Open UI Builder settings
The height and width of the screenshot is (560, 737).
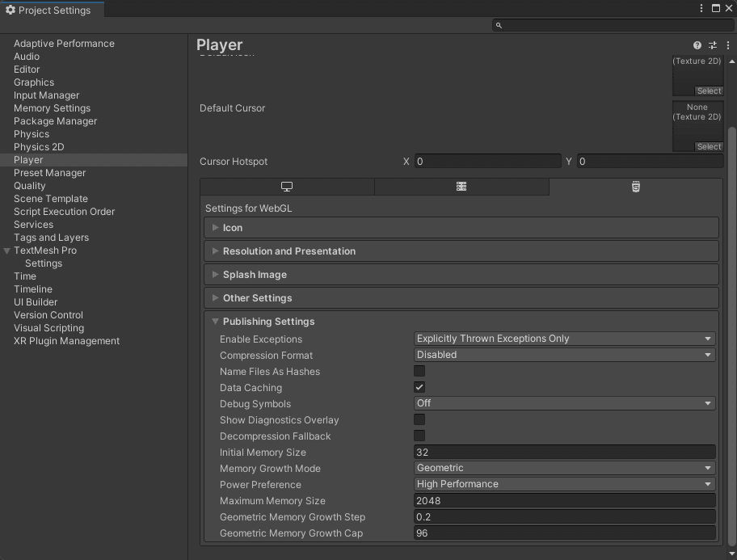[x=36, y=302]
